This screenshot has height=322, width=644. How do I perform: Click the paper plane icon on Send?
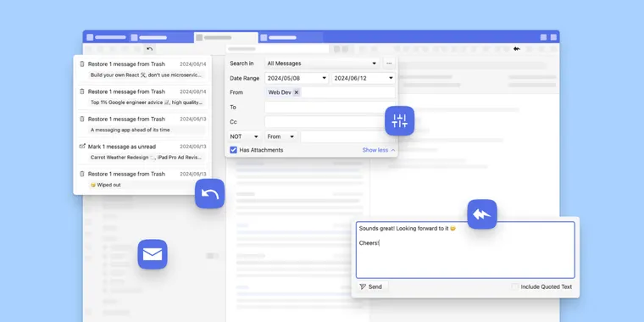363,286
